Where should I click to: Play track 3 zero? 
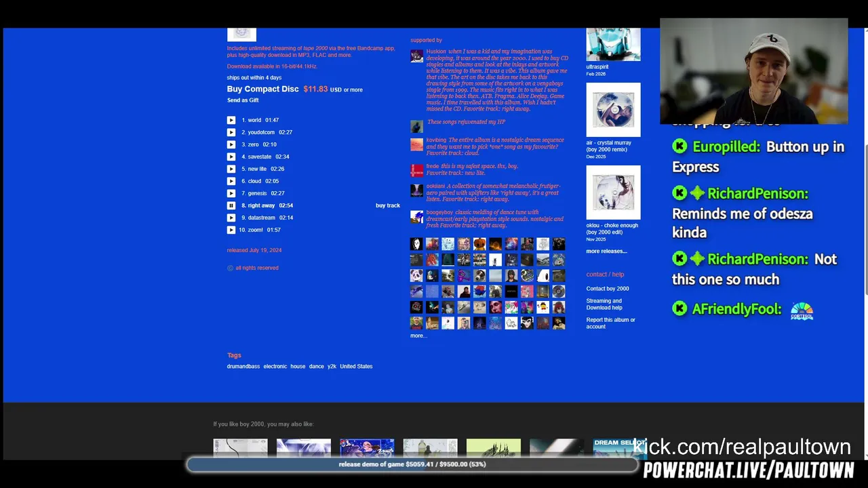point(231,144)
